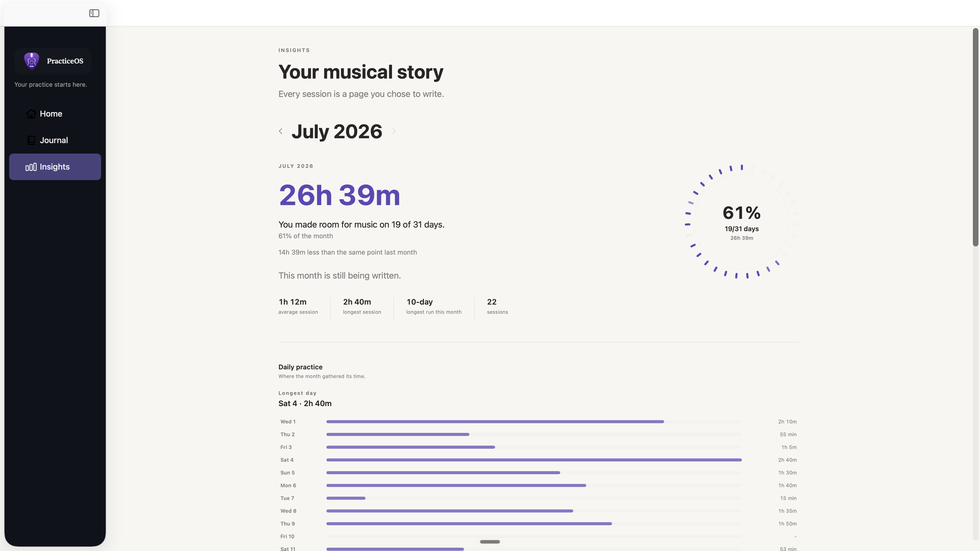
Task: Click the 22 sessions stat
Action: click(x=497, y=306)
